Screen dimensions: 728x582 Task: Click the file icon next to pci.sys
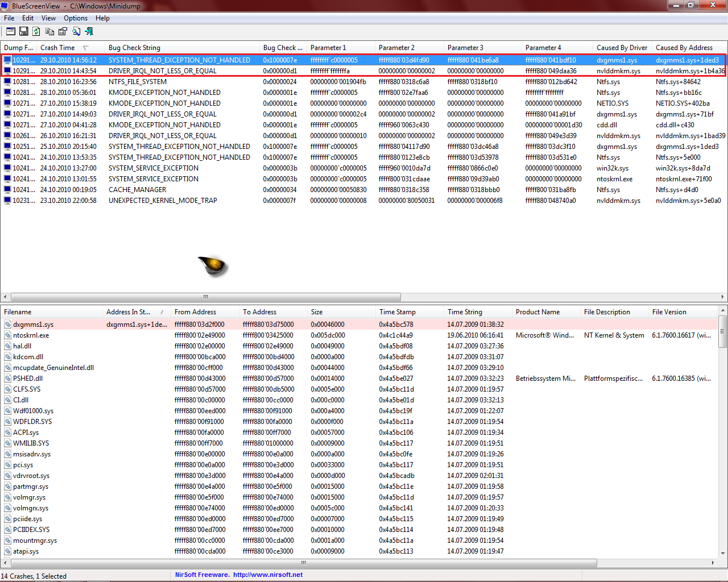(8, 465)
